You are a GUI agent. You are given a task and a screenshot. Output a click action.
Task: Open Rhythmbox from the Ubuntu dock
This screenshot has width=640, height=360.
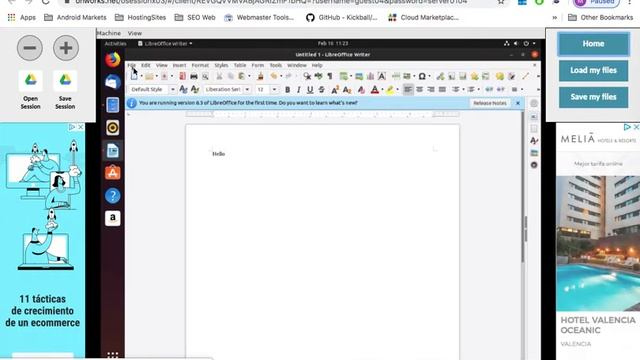pos(113,128)
